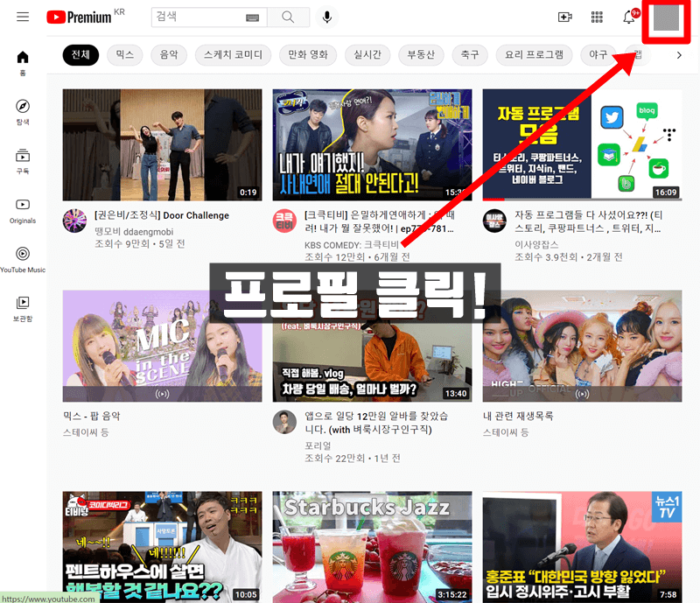Select the 축구 filter chip
Image resolution: width=700 pixels, height=603 pixels.
tap(470, 55)
